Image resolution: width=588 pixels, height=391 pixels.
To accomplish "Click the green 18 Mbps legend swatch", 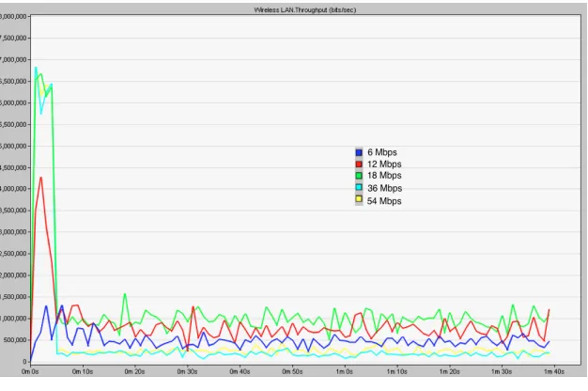I will [x=359, y=175].
